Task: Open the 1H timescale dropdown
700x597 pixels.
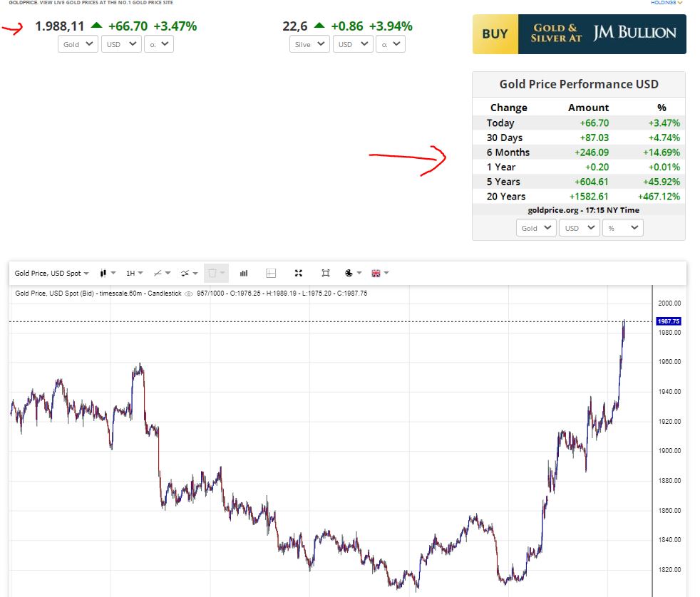Action: tap(134, 273)
